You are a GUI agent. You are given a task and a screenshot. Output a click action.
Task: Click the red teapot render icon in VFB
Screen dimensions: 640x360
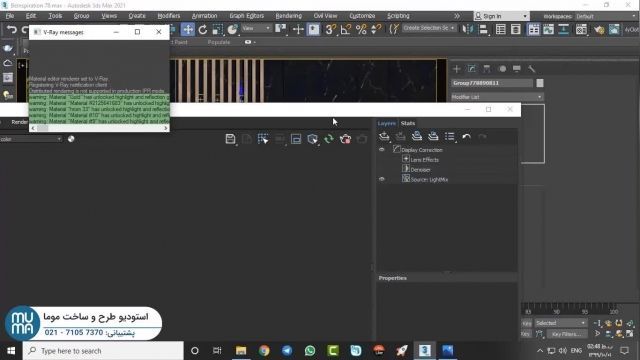click(345, 139)
